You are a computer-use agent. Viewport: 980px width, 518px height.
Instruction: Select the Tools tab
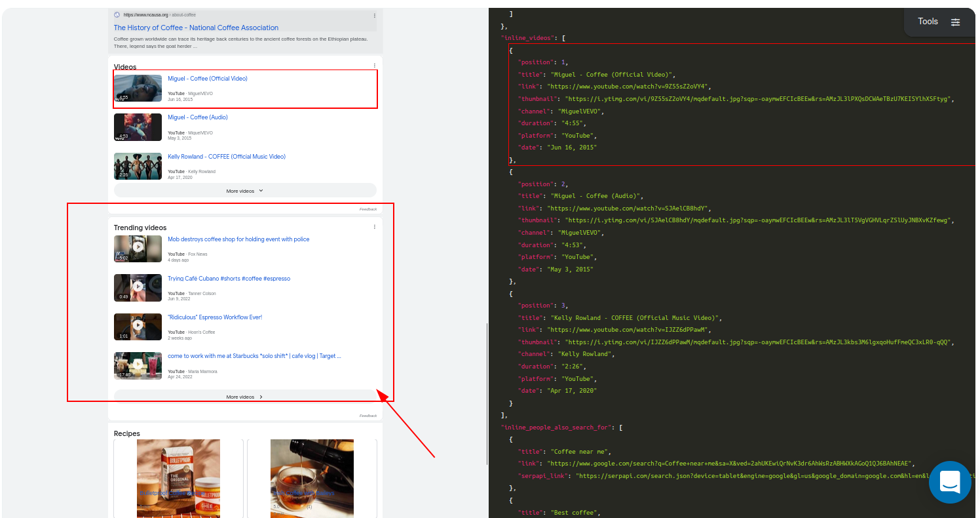pos(928,21)
